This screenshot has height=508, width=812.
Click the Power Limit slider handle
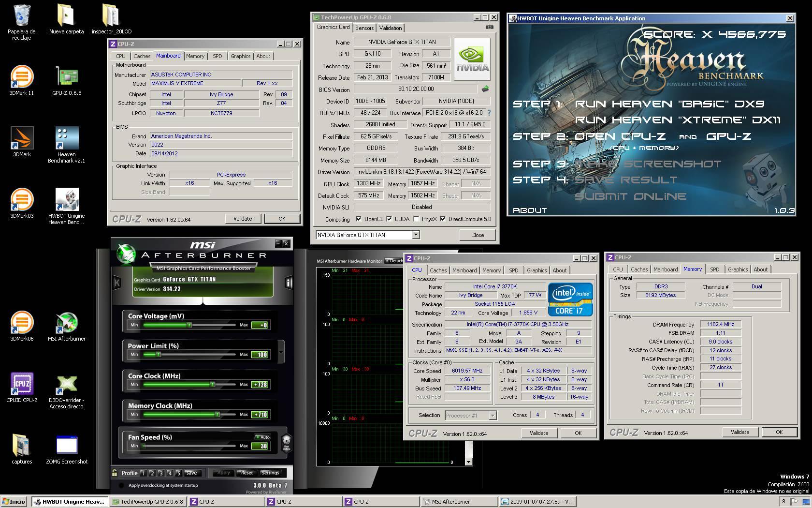point(159,355)
